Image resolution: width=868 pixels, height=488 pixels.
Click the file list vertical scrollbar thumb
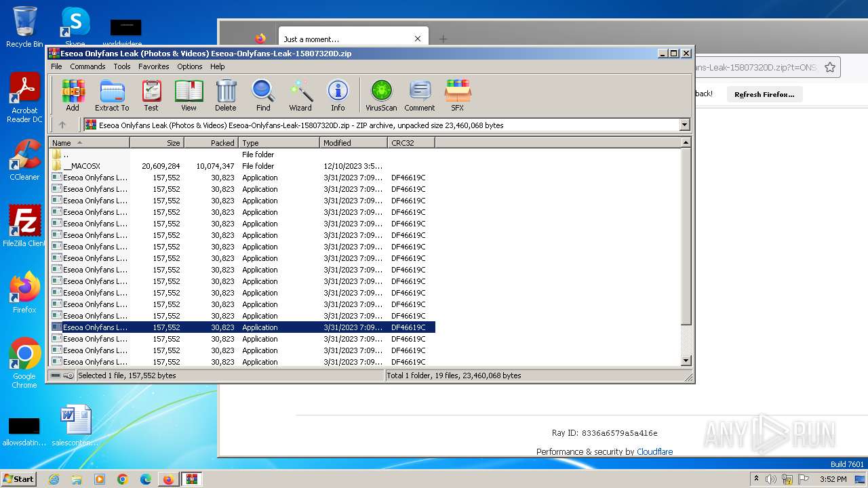[x=686, y=236]
